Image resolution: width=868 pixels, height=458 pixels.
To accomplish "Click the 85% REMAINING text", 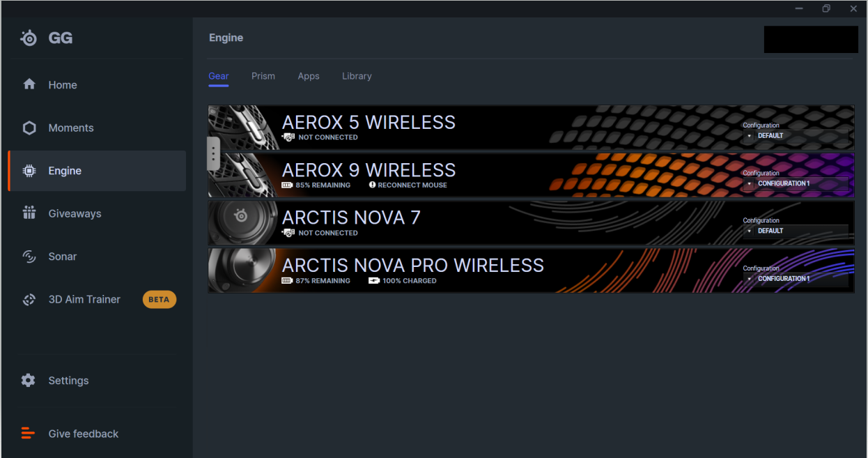I will [x=323, y=185].
